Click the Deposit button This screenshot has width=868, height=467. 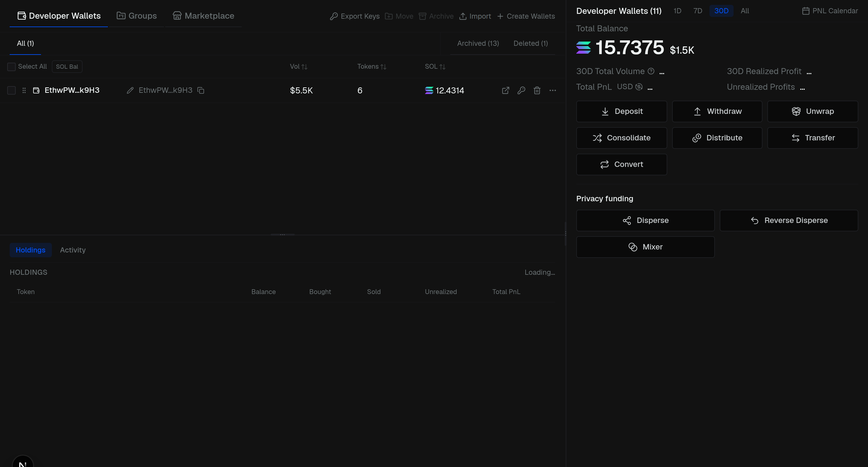click(622, 111)
